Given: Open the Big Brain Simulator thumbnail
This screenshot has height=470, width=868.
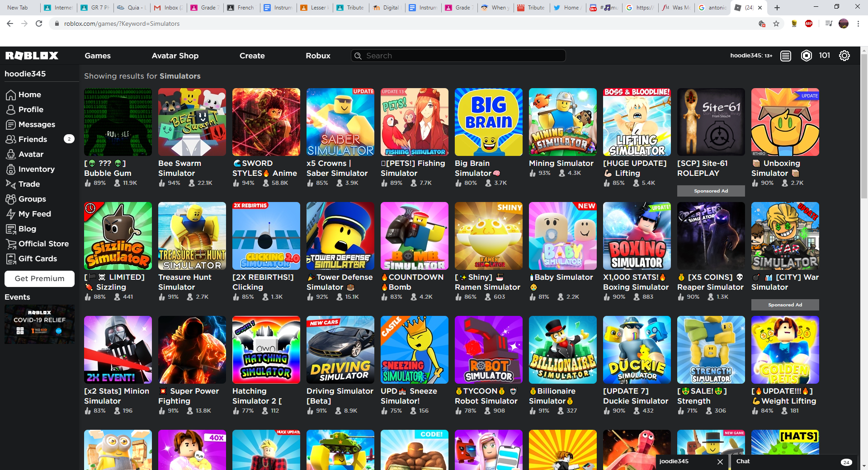Looking at the screenshot, I should (x=489, y=122).
